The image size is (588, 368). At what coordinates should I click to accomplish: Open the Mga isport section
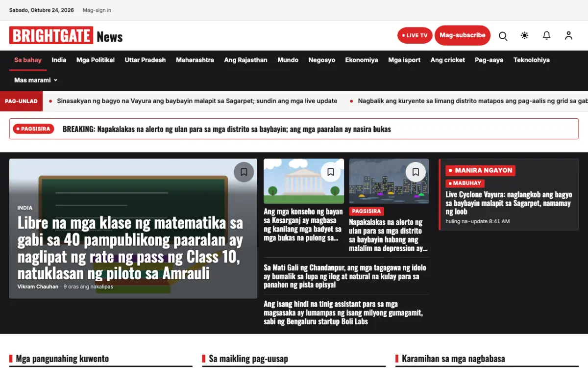[404, 60]
